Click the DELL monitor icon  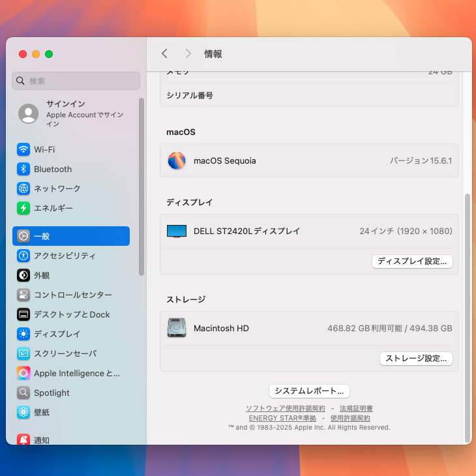pos(176,231)
